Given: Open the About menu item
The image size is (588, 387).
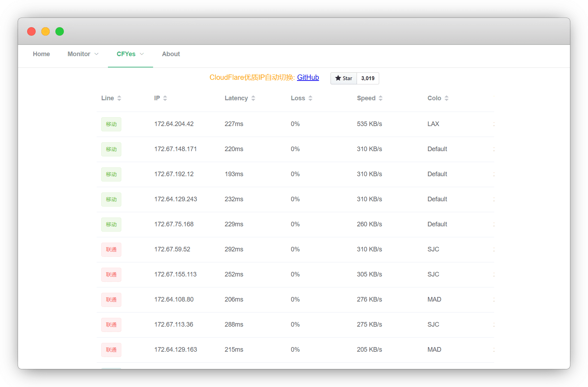Looking at the screenshot, I should (171, 54).
